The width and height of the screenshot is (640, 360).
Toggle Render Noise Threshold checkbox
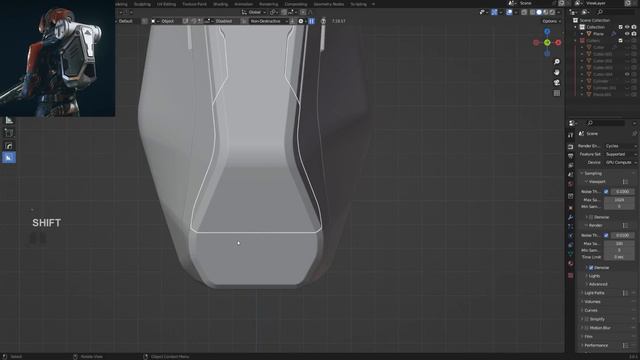click(606, 236)
